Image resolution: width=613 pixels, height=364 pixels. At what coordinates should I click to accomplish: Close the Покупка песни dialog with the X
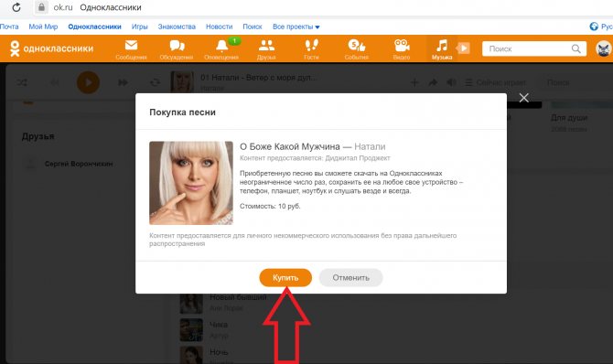click(x=524, y=98)
